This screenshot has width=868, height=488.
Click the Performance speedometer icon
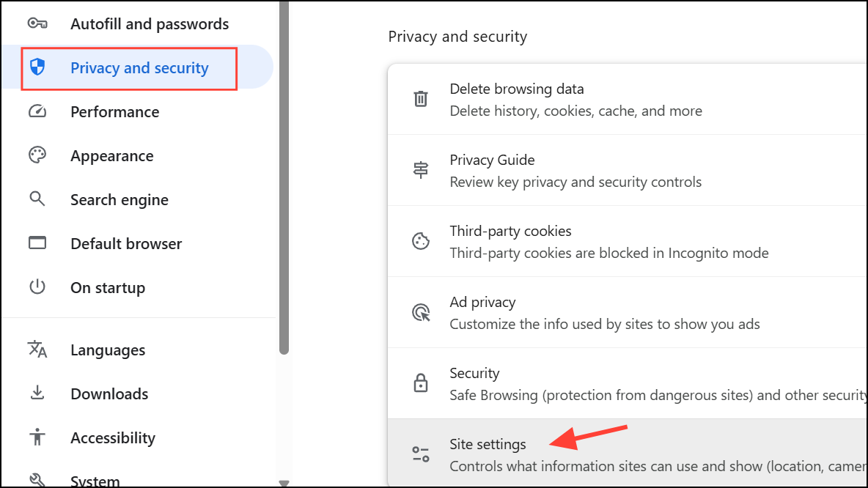(37, 111)
